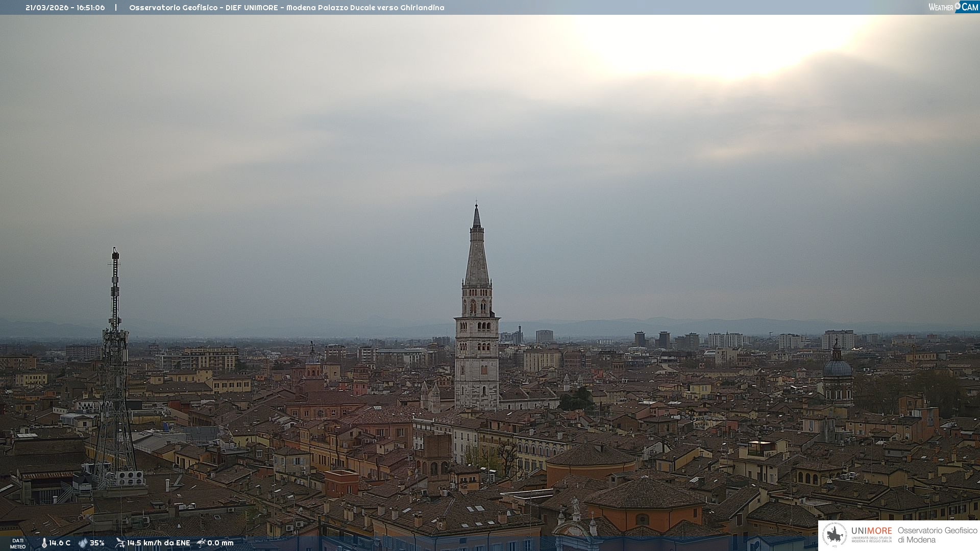980x551 pixels.
Task: Click the bright sun glare in sky
Action: click(x=725, y=46)
